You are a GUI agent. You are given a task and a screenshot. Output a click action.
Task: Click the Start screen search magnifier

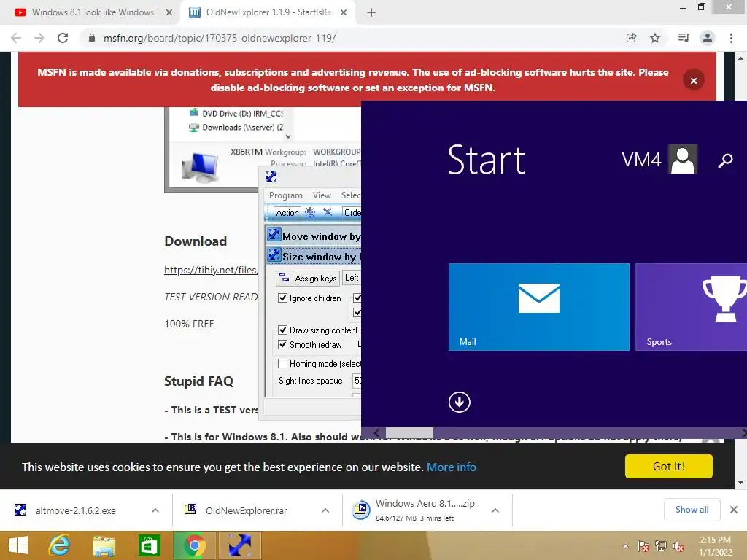click(725, 160)
